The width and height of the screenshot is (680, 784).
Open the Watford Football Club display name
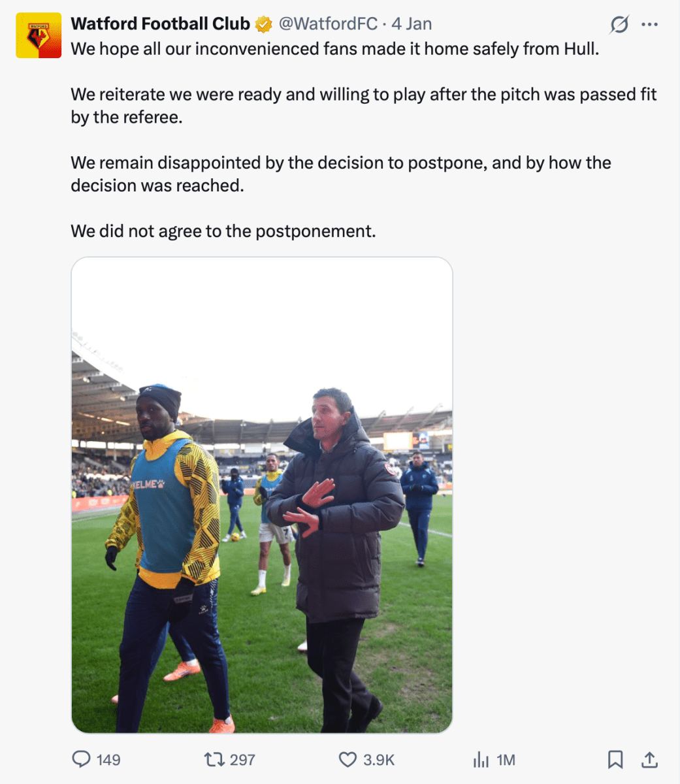coord(160,24)
